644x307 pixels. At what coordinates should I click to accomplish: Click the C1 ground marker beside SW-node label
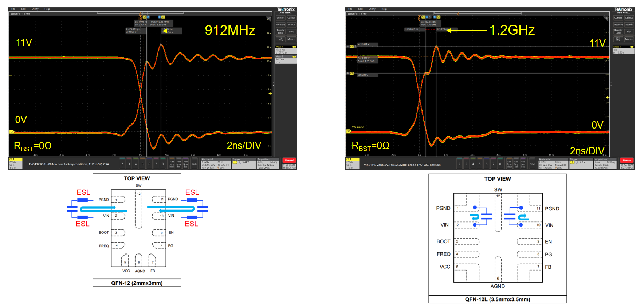pyautogui.click(x=348, y=131)
